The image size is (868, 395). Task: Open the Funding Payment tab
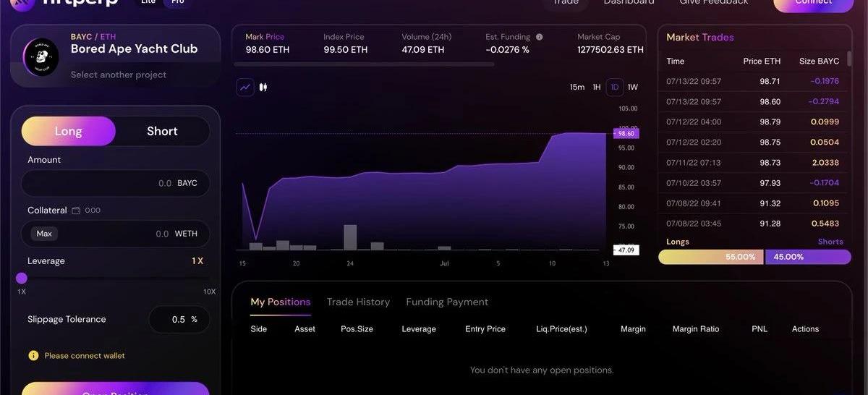[447, 302]
